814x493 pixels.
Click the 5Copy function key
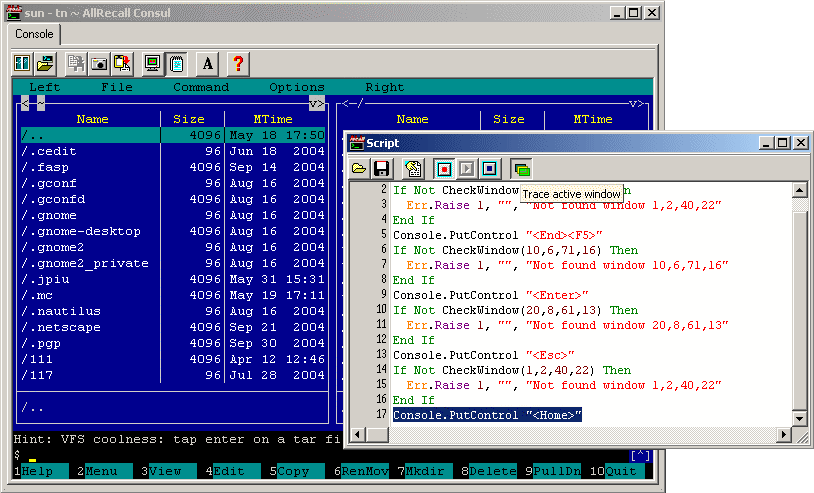(297, 471)
